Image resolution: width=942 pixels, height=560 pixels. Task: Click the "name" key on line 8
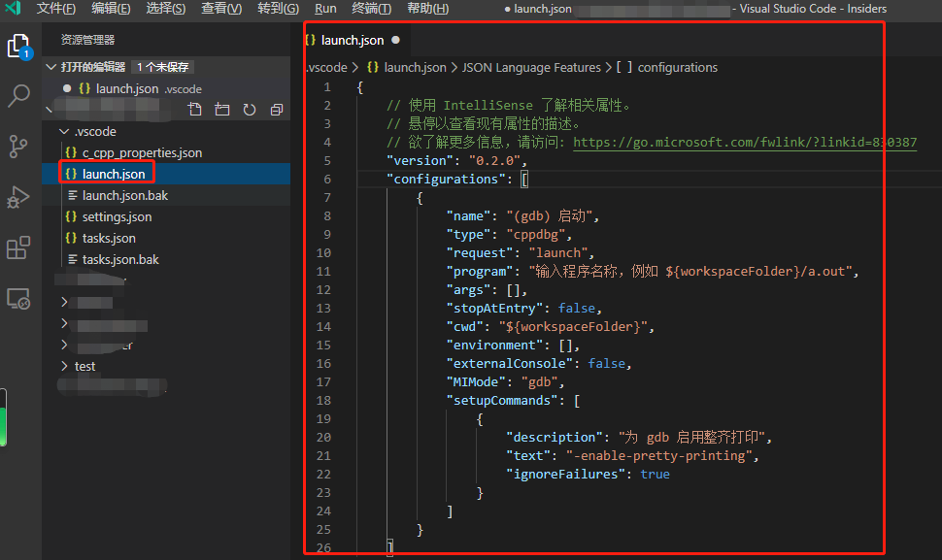click(x=468, y=216)
